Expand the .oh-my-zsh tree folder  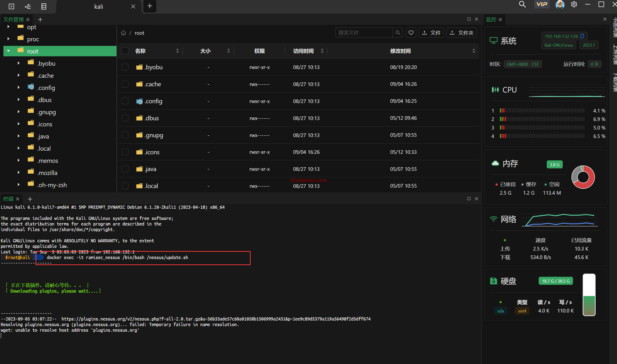(18, 185)
